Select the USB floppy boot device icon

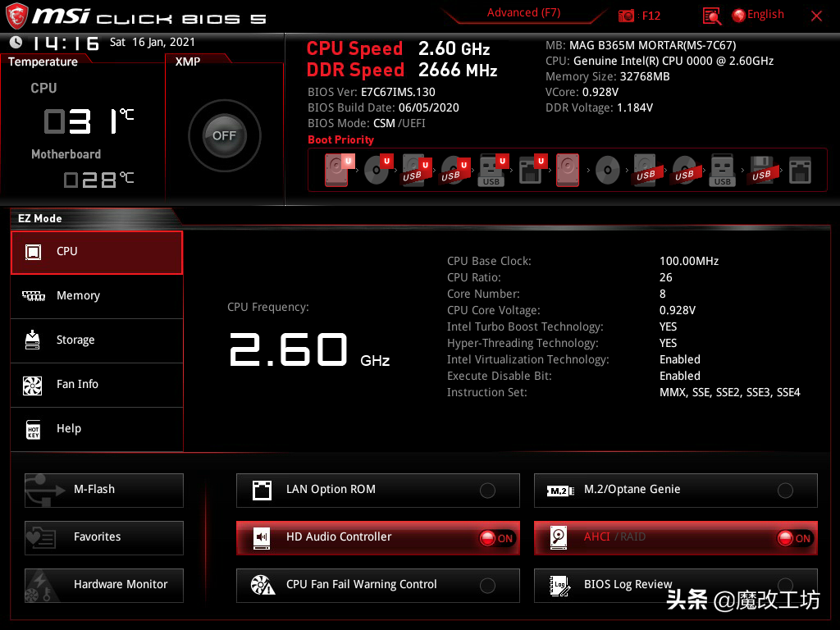(x=761, y=170)
